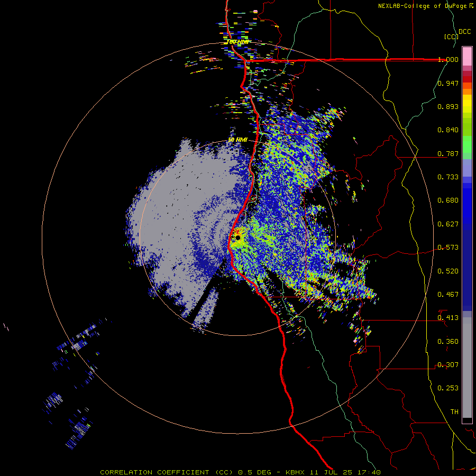Click the [CC] label above the legend
476x476 pixels.
point(452,36)
